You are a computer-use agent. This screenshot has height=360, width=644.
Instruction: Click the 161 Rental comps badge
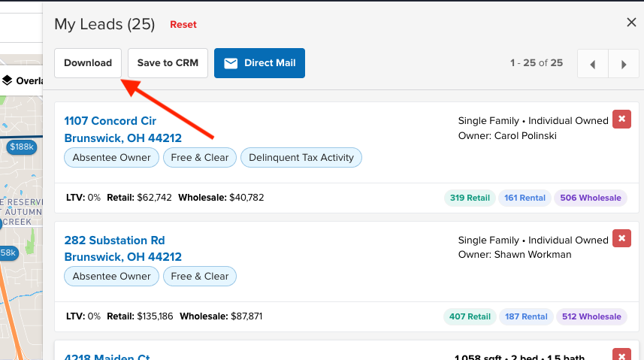tap(525, 198)
